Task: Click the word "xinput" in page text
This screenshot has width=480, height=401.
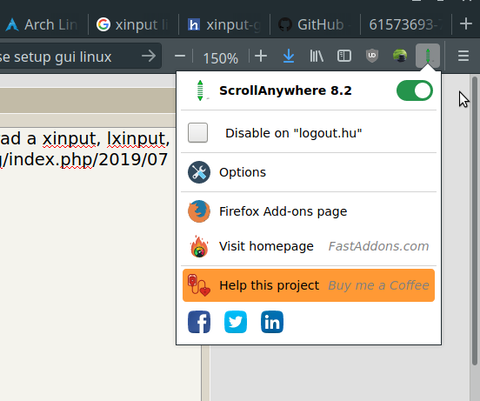Action: pos(69,138)
